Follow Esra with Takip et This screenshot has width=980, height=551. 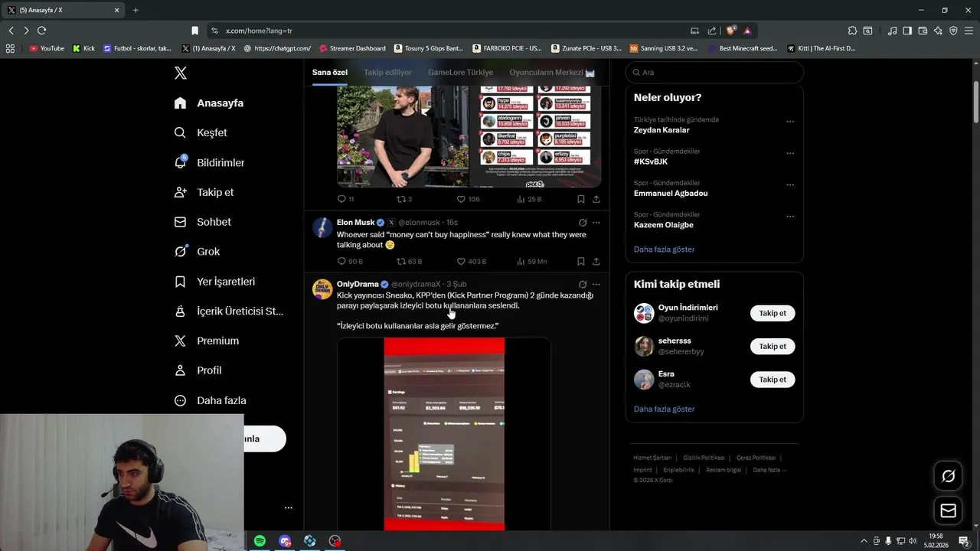click(773, 380)
